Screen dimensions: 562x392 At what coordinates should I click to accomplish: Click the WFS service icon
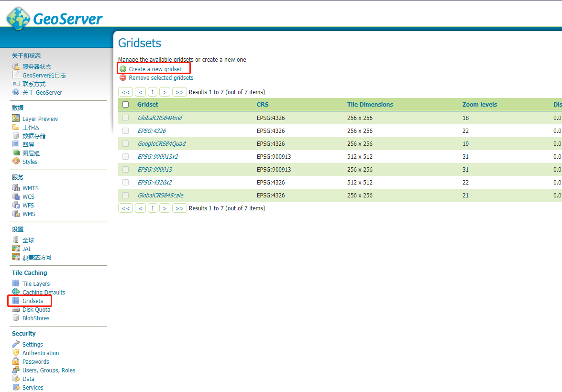point(16,205)
